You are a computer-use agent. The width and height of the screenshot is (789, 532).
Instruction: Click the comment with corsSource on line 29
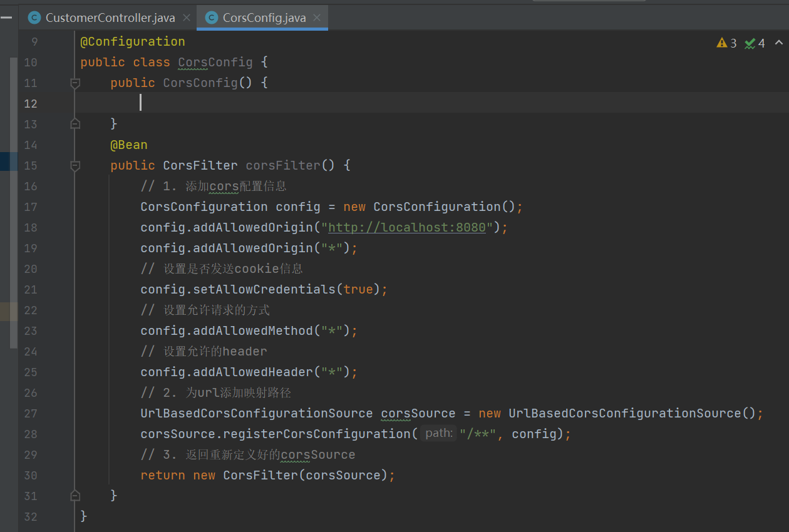pos(248,455)
